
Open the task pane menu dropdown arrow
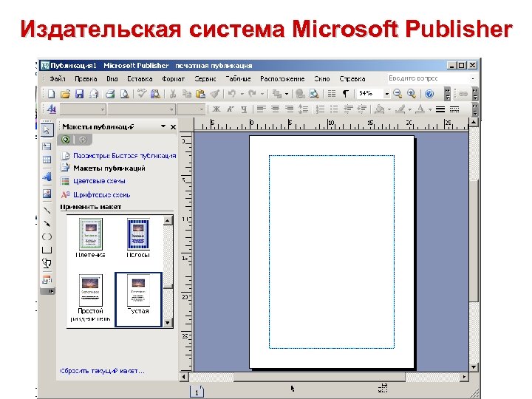[163, 126]
